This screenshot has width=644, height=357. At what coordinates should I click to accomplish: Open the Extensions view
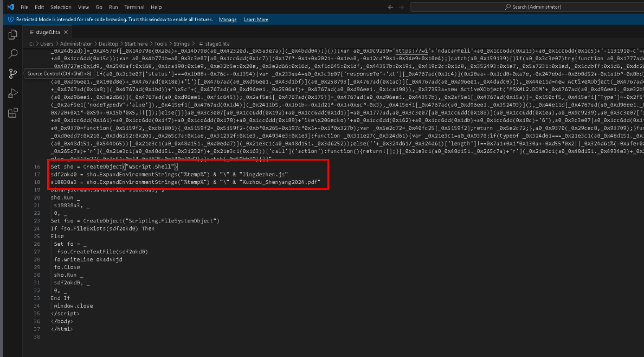click(12, 113)
